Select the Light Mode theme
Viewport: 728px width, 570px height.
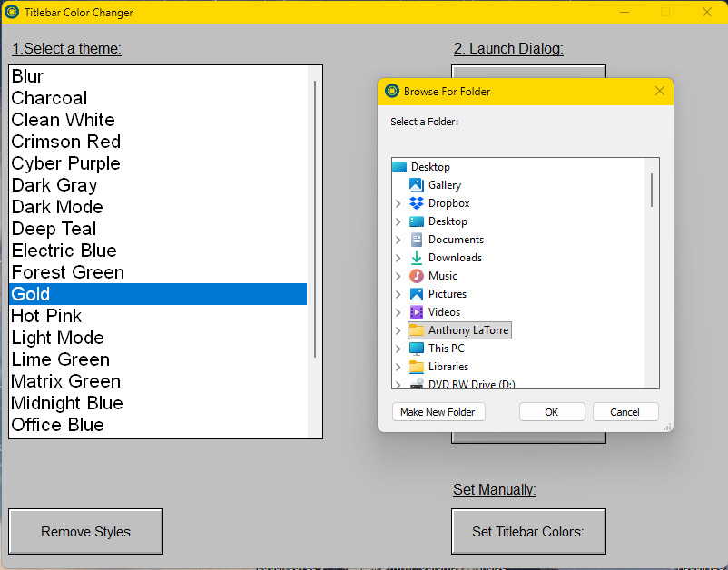pyautogui.click(x=158, y=338)
